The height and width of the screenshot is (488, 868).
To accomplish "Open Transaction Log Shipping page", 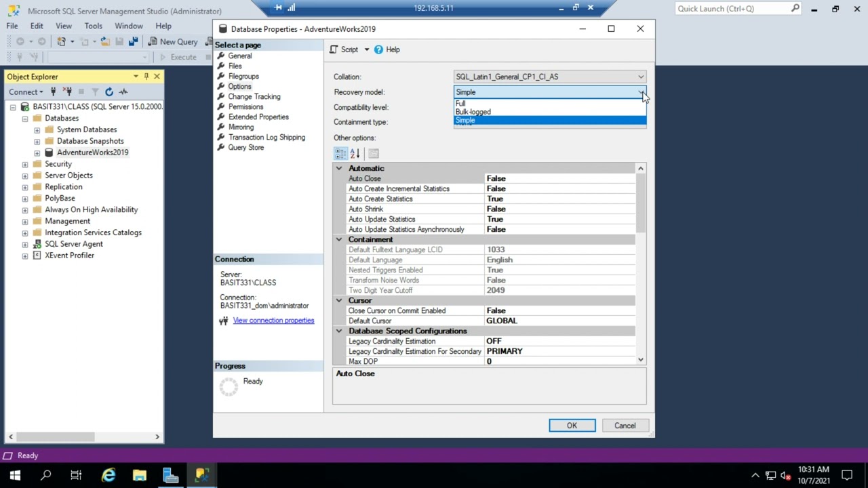I will [267, 137].
